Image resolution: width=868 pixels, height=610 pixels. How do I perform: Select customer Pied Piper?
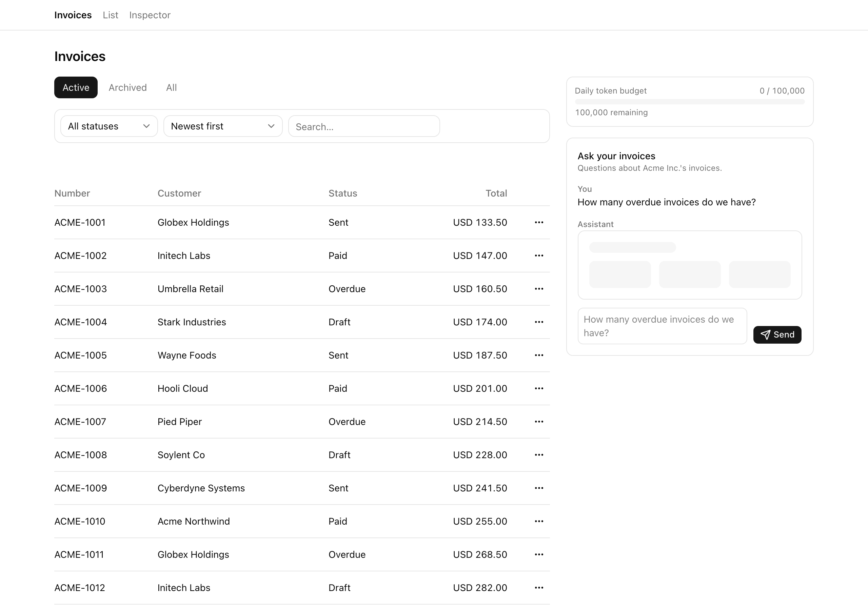(x=180, y=422)
